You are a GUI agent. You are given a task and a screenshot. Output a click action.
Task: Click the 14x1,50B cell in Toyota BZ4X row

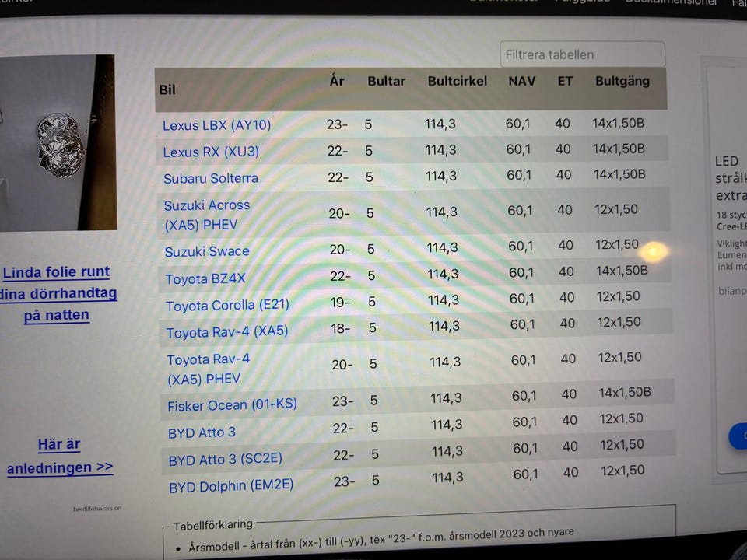tap(622, 271)
